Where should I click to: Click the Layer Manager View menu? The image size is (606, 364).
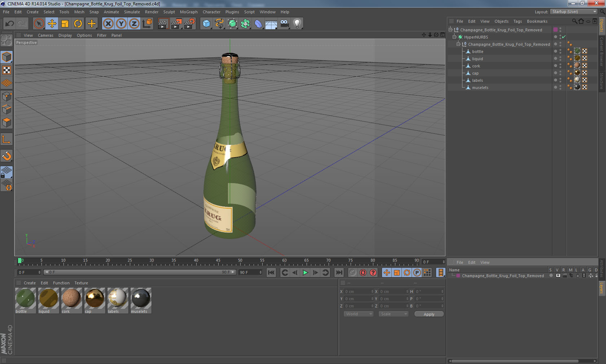pos(485,262)
